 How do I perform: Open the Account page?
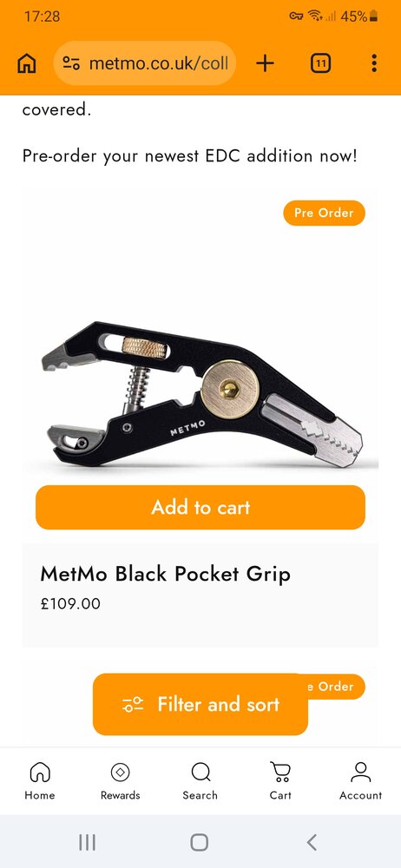(x=360, y=780)
